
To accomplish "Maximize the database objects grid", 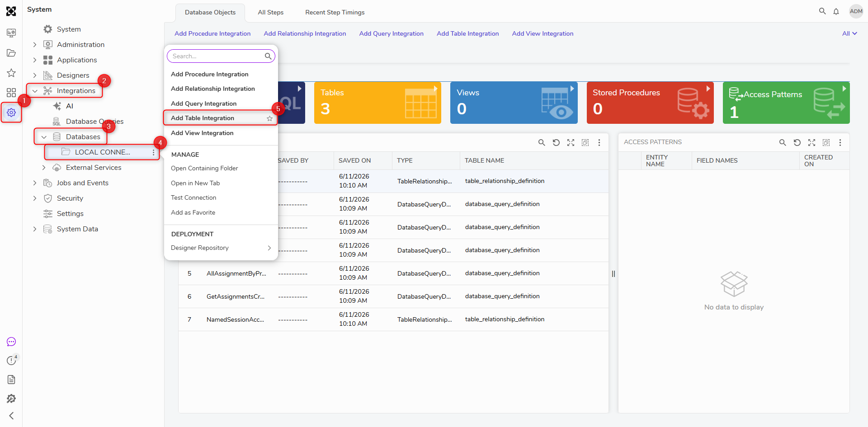I will pos(571,142).
